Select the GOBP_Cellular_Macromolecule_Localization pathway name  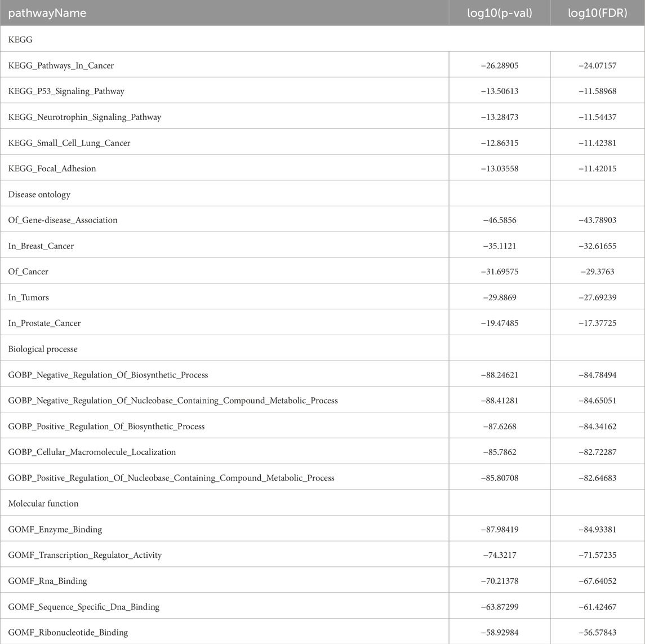click(x=92, y=452)
